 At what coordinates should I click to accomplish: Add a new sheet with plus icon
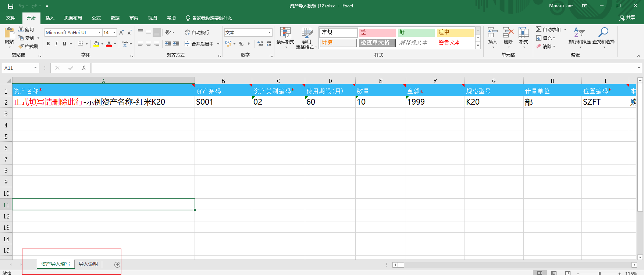[117, 265]
